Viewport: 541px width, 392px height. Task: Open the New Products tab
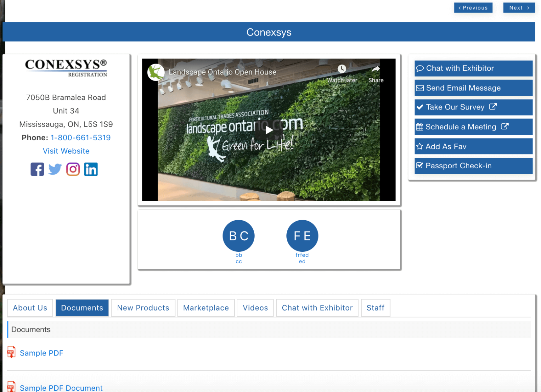point(143,308)
